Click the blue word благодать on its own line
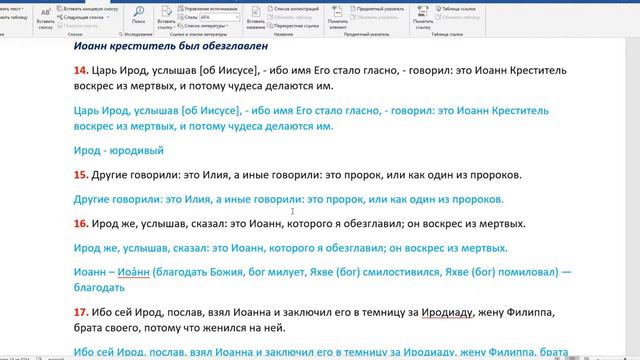Image resolution: width=640 pixels, height=360 pixels. coord(99,287)
